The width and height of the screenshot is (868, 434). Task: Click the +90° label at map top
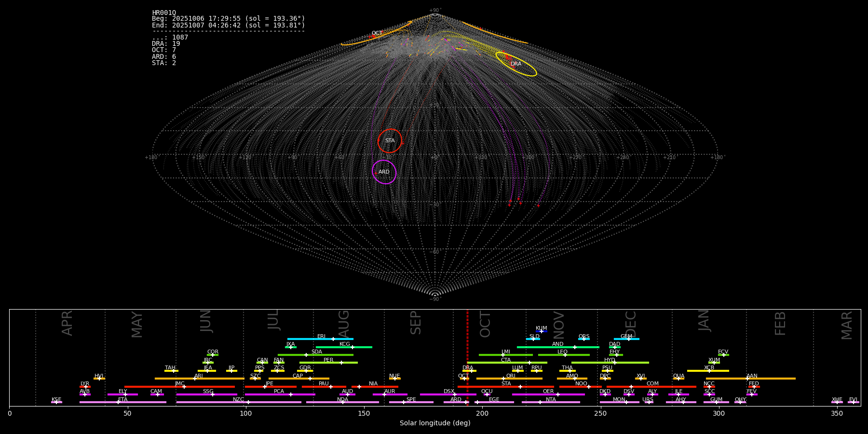coord(435,11)
